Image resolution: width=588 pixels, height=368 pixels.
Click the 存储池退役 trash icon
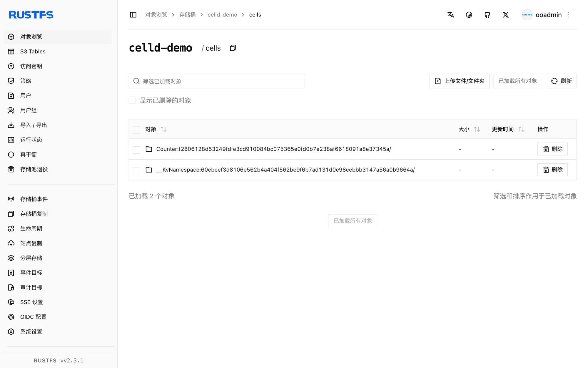pos(11,169)
